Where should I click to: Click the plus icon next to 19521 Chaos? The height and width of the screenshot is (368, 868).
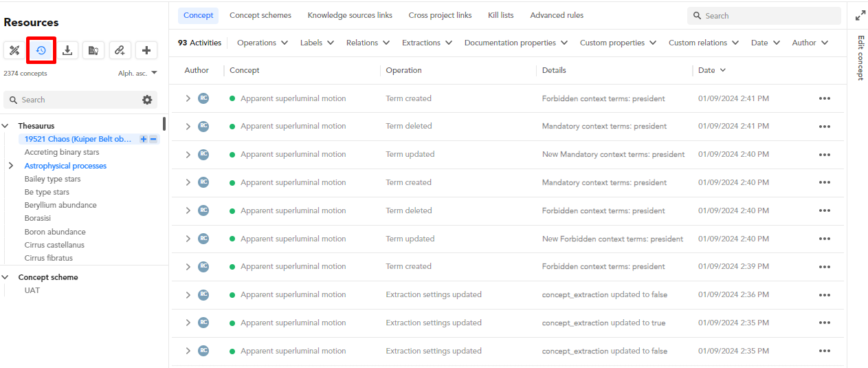point(144,139)
